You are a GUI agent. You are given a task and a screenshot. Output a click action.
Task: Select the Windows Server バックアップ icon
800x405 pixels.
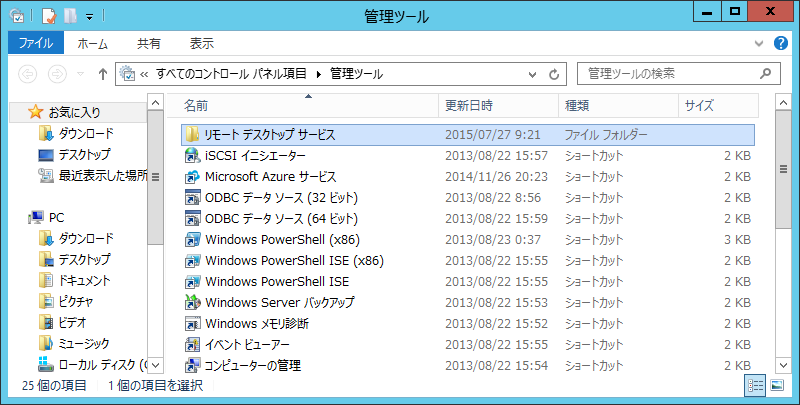click(193, 303)
